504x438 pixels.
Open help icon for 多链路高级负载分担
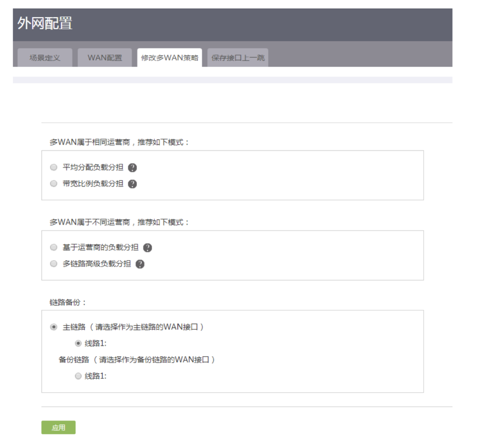(x=140, y=264)
